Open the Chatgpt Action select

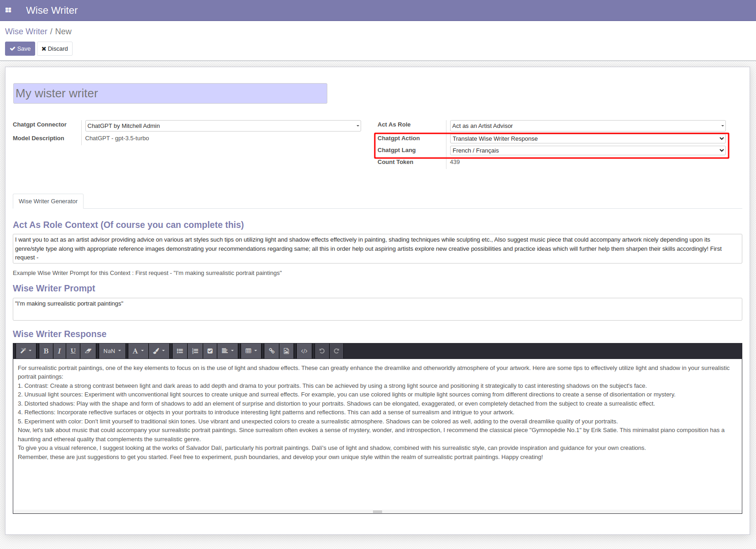click(588, 138)
